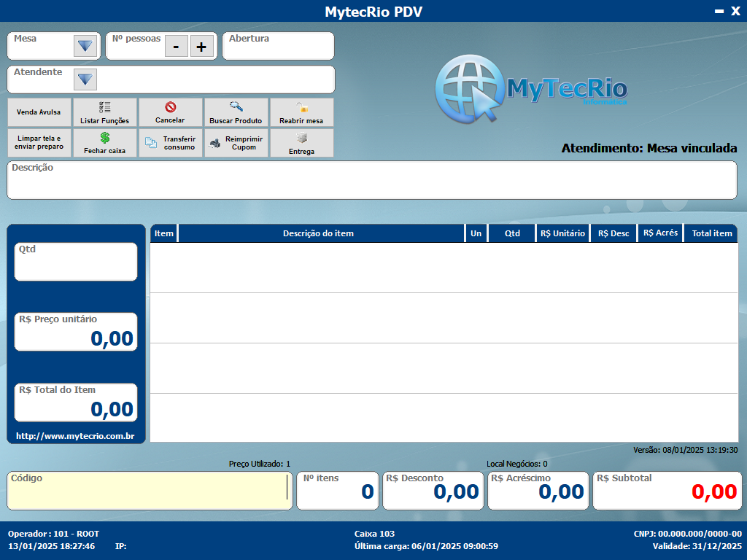
Task: Increase Nº pessoas with plus button
Action: coord(201,46)
